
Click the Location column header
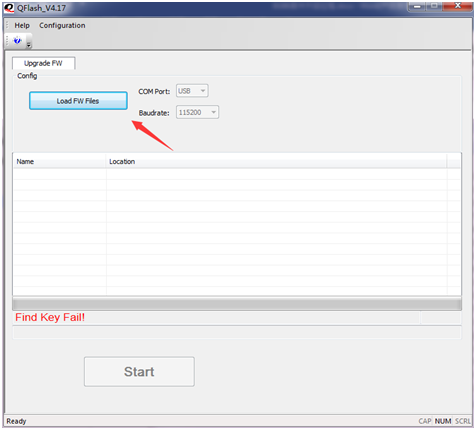[x=277, y=161]
